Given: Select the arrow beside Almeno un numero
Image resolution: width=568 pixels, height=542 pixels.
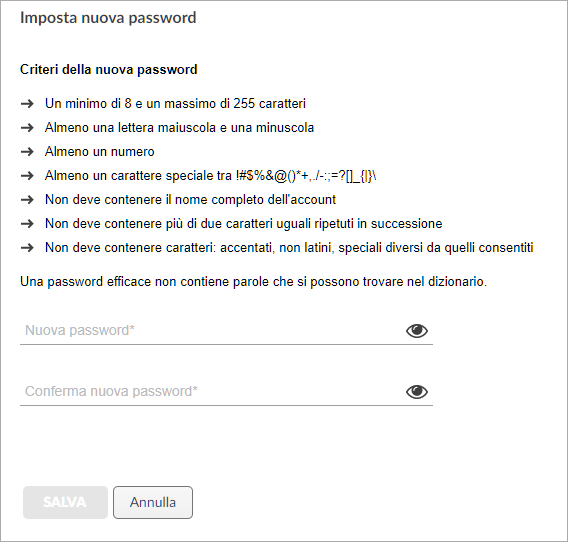Looking at the screenshot, I should [27, 151].
